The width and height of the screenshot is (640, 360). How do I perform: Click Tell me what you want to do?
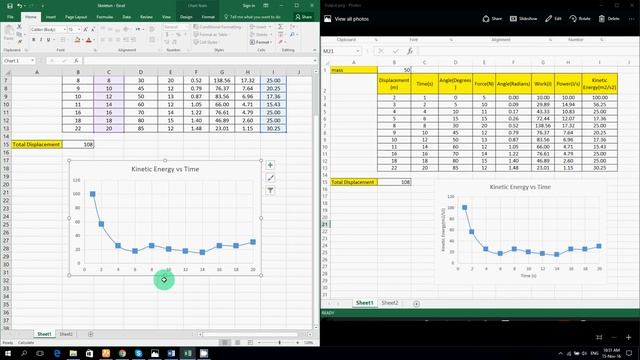[253, 17]
